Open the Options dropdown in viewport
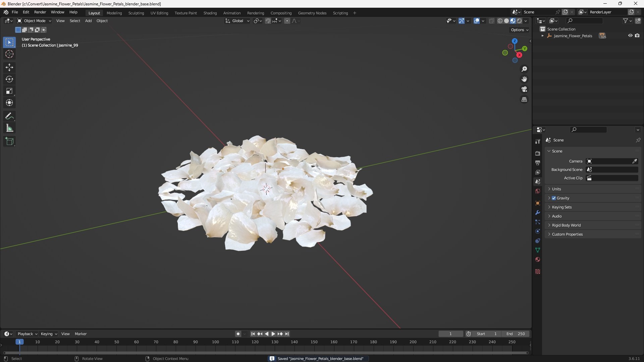644x362 pixels. [x=520, y=30]
